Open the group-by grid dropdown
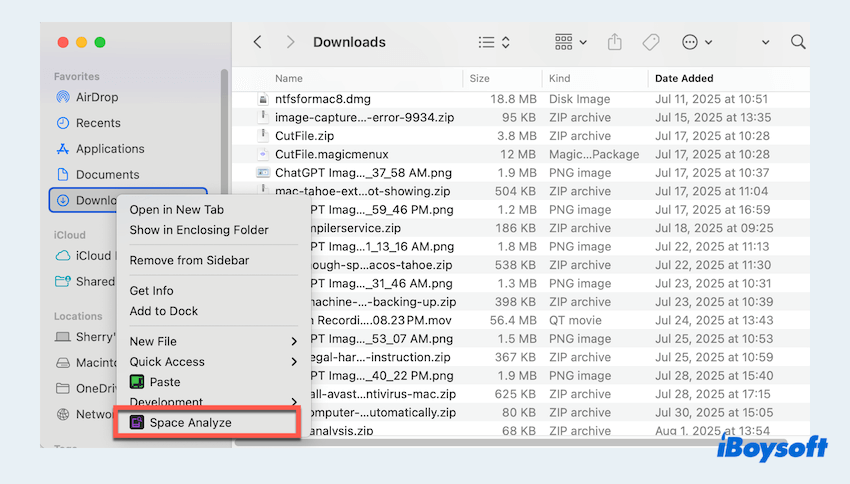 click(570, 42)
